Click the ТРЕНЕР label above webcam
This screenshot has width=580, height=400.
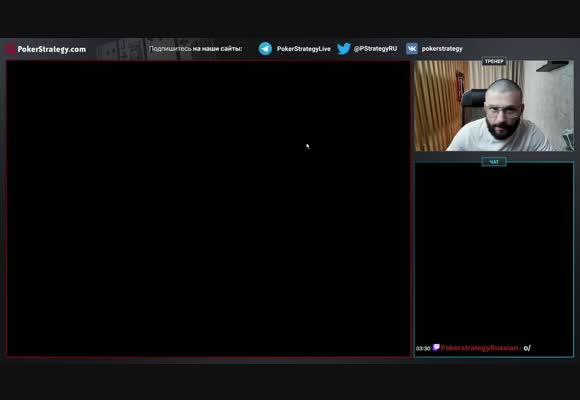coord(494,61)
